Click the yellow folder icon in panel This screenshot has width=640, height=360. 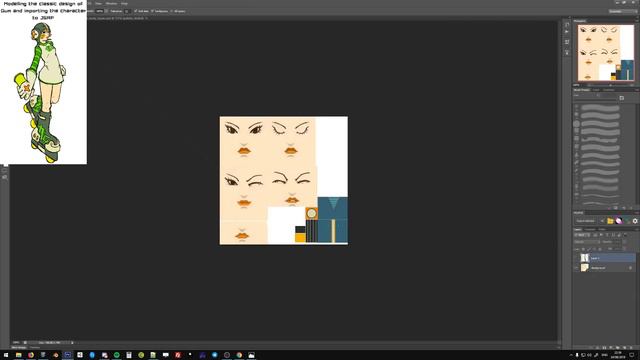pyautogui.click(x=610, y=221)
